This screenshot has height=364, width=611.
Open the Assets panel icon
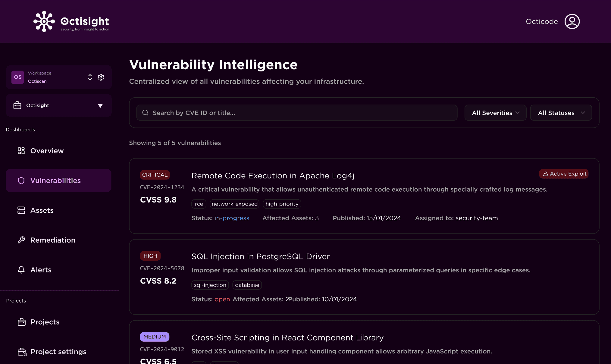tap(21, 210)
